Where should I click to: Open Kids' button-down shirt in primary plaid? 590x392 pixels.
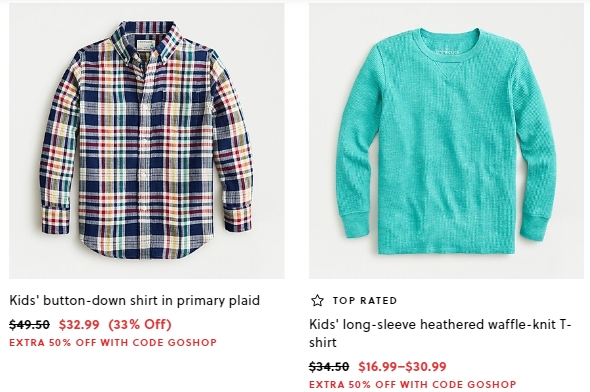134,301
